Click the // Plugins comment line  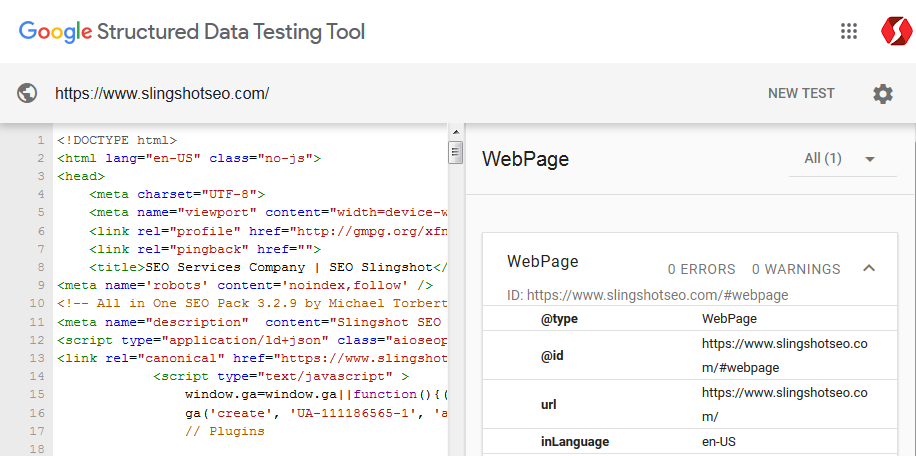[x=225, y=431]
